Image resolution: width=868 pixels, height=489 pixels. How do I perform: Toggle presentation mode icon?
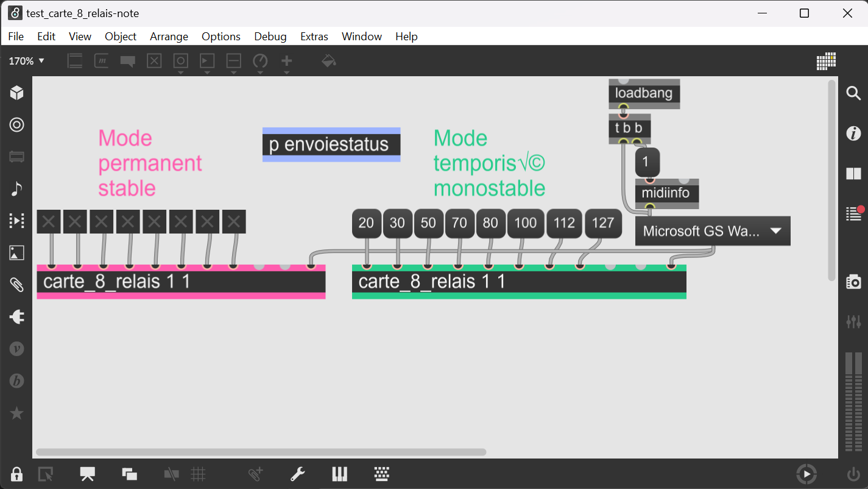point(88,474)
